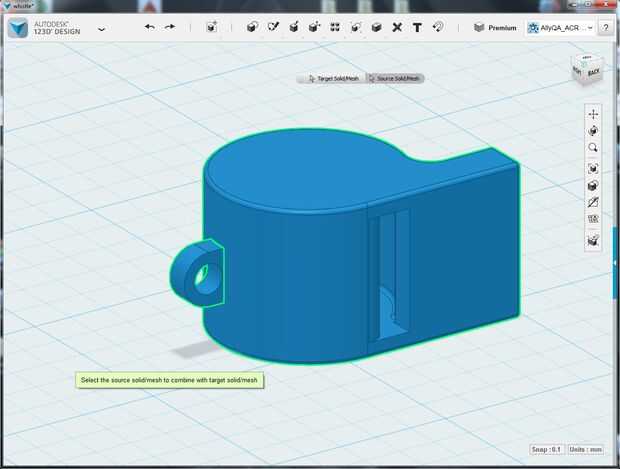Screen dimensions: 620x469
Task: Click the Redo arrow in the toolbar
Action: 170,27
